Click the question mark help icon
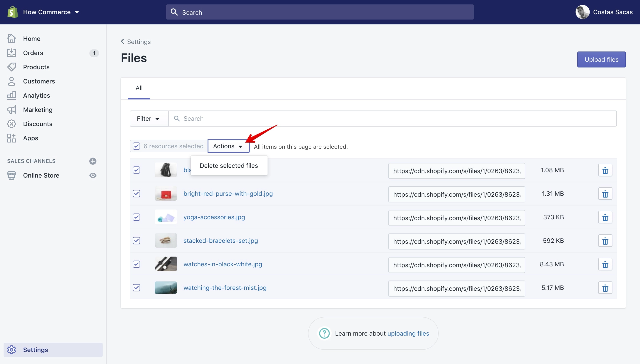 (x=324, y=333)
